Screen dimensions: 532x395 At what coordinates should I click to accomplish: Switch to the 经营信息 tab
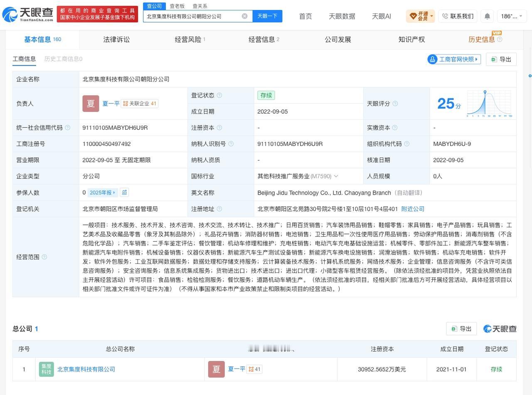pos(264,39)
